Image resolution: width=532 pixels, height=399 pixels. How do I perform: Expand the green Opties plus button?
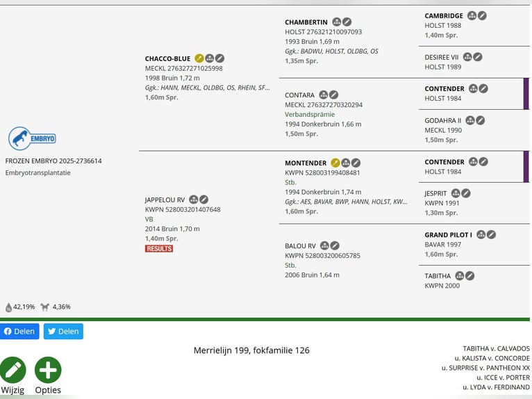pyautogui.click(x=48, y=370)
